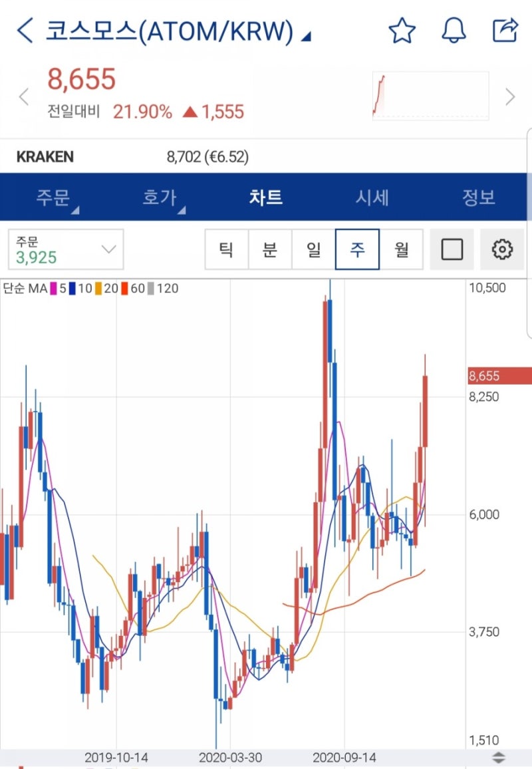Screen dimensions: 532x769
Task: Click the MA 10 blue color swatch
Action: tap(72, 289)
